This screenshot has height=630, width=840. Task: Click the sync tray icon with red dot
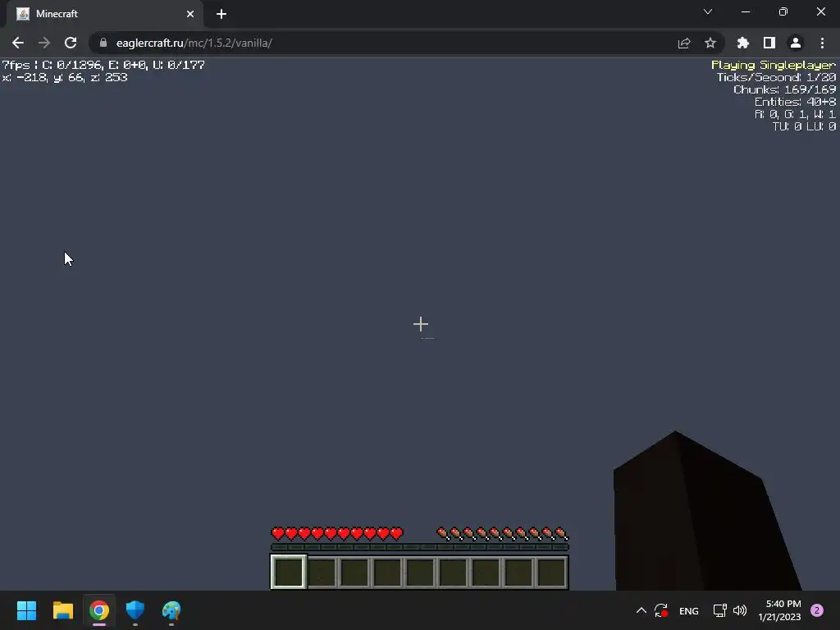[661, 610]
